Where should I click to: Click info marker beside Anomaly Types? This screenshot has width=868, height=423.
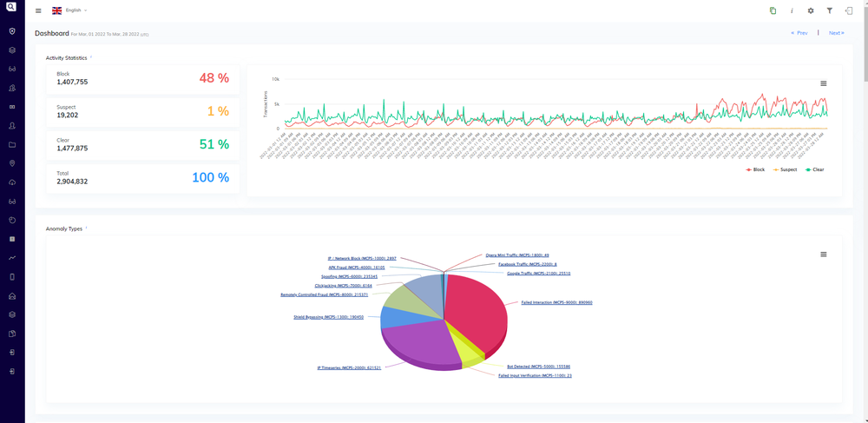pyautogui.click(x=86, y=228)
